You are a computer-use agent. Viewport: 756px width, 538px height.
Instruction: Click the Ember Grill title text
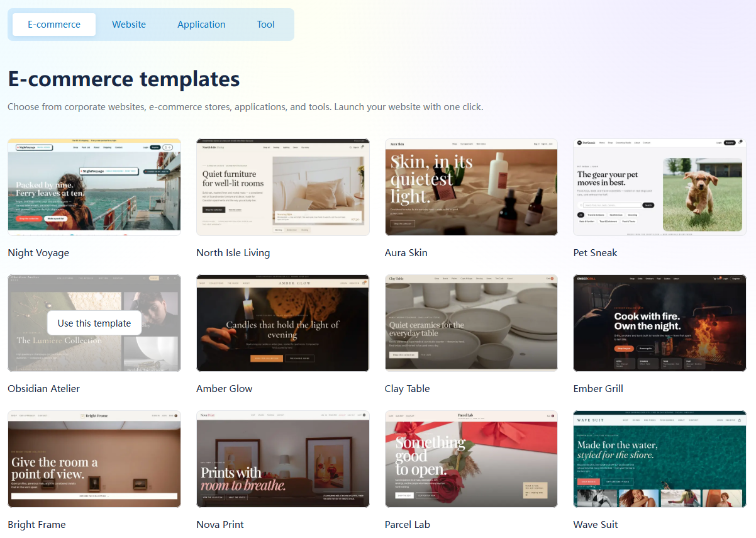pos(598,389)
